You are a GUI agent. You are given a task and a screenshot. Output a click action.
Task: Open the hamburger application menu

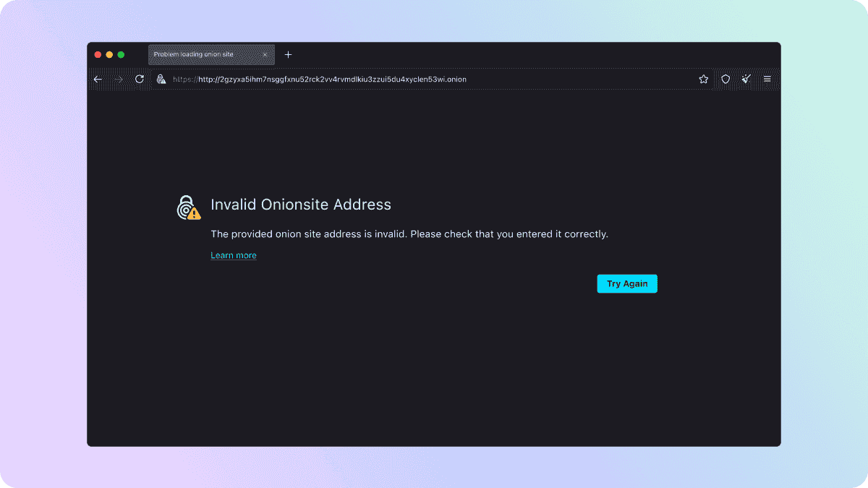[x=767, y=80]
